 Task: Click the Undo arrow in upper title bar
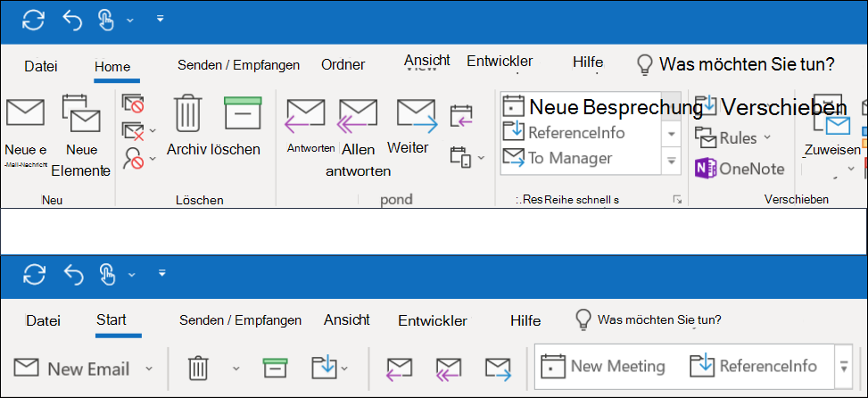tap(72, 21)
